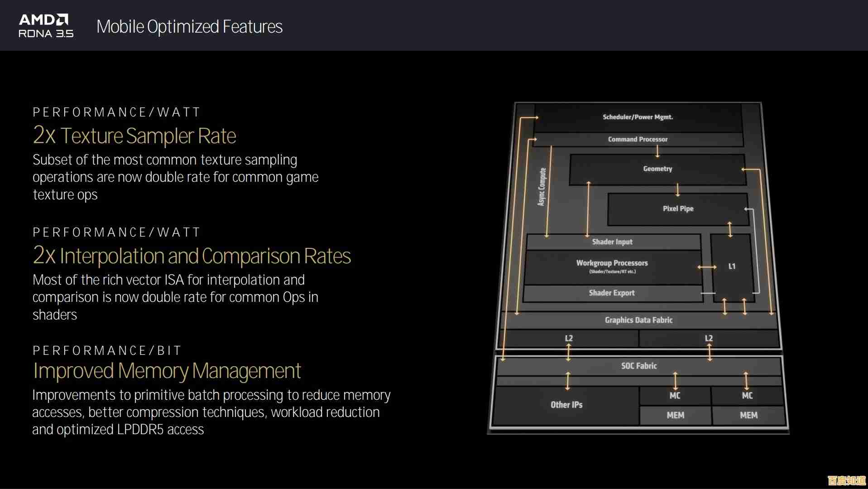This screenshot has width=868, height=489.
Task: Select the L1 cache block
Action: point(732,266)
